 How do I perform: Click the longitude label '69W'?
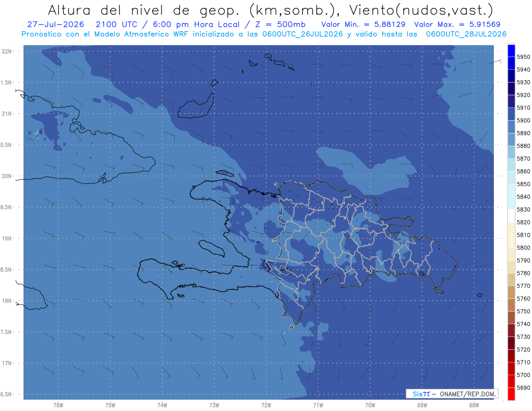tap(422, 405)
